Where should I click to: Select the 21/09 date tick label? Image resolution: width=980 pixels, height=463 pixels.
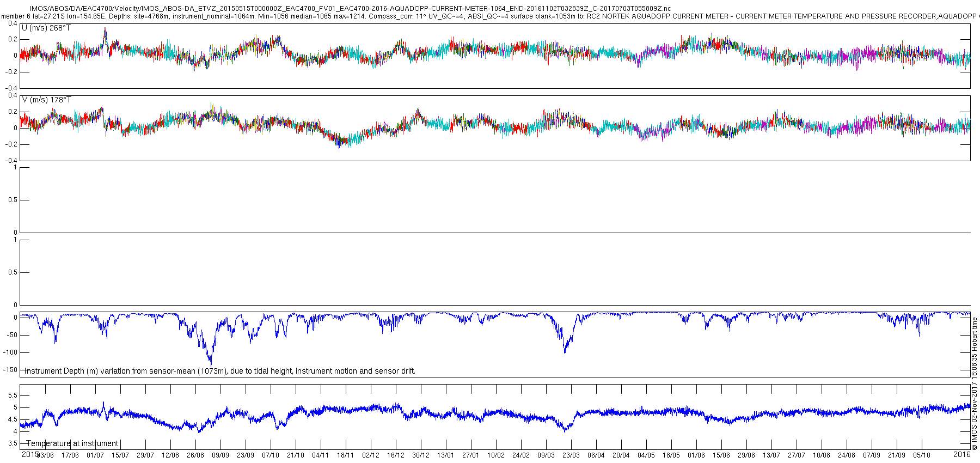[897, 455]
